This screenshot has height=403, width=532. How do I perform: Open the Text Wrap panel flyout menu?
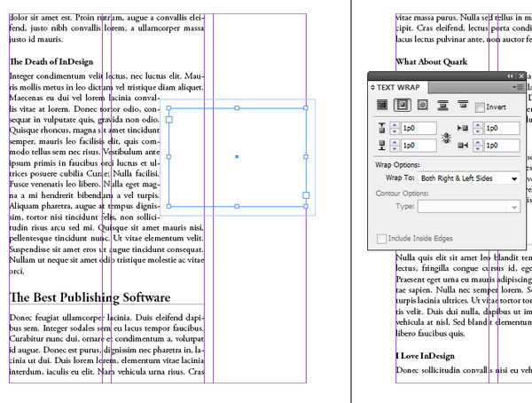coord(518,87)
